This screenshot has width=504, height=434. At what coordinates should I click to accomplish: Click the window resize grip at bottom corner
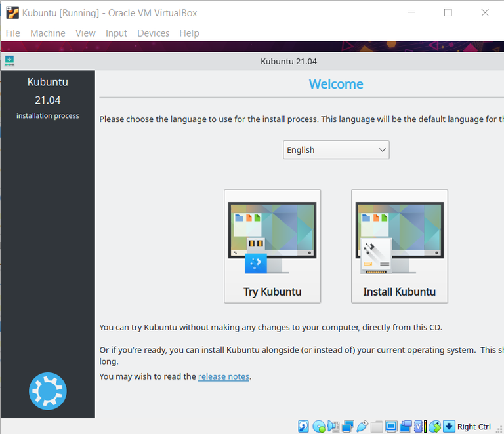click(499, 430)
